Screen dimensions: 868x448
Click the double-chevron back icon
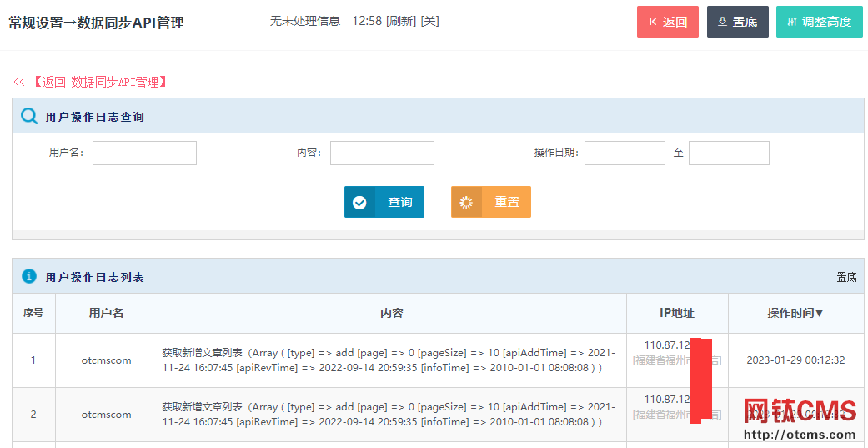(18, 82)
